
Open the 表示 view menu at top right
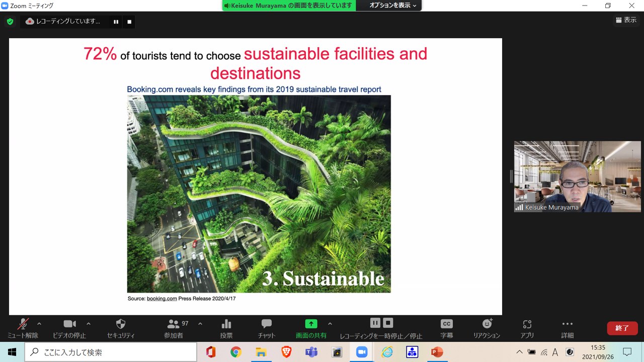pyautogui.click(x=626, y=20)
